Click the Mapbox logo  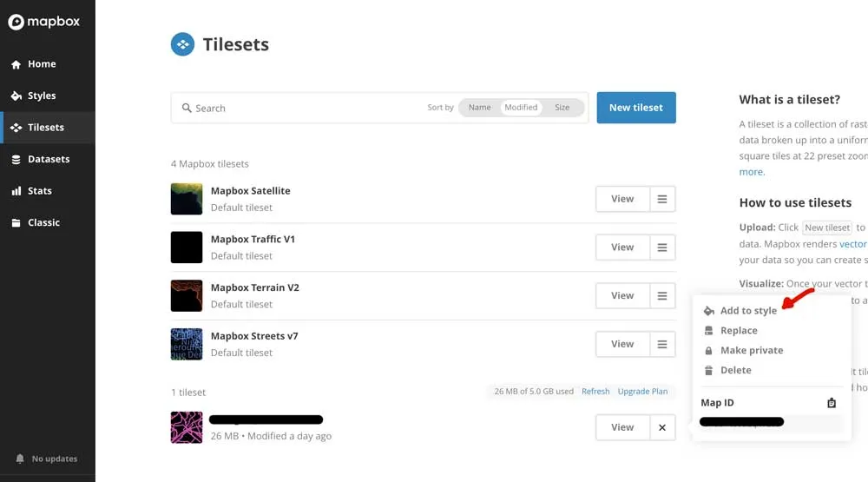(x=43, y=22)
